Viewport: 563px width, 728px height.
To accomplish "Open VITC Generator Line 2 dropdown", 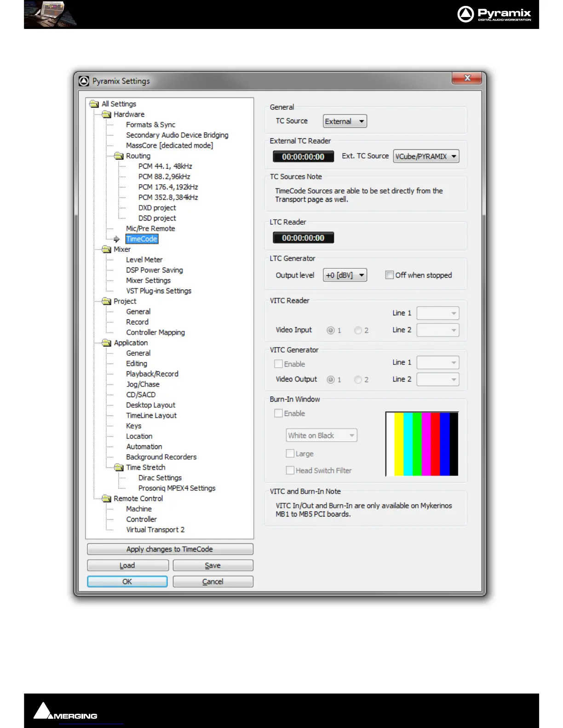I will tap(438, 380).
